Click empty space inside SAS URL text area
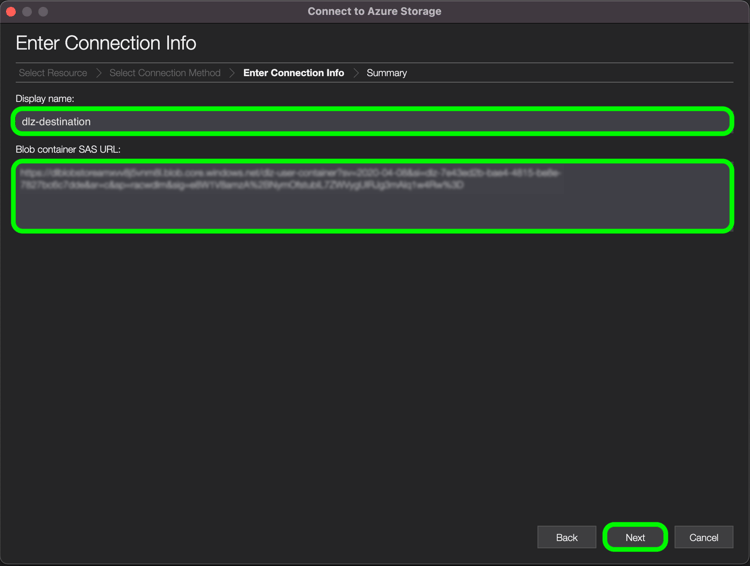The image size is (750, 566). 372,210
